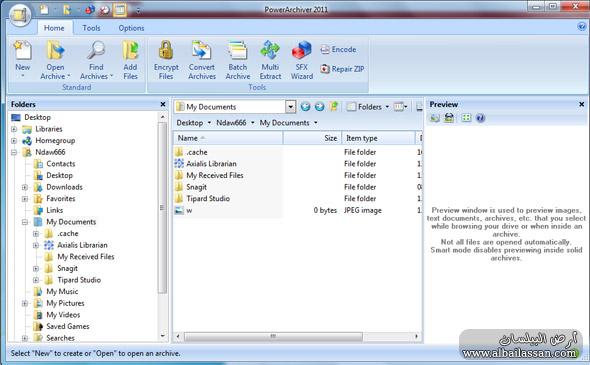Expand the Libraries tree node

tap(14, 129)
